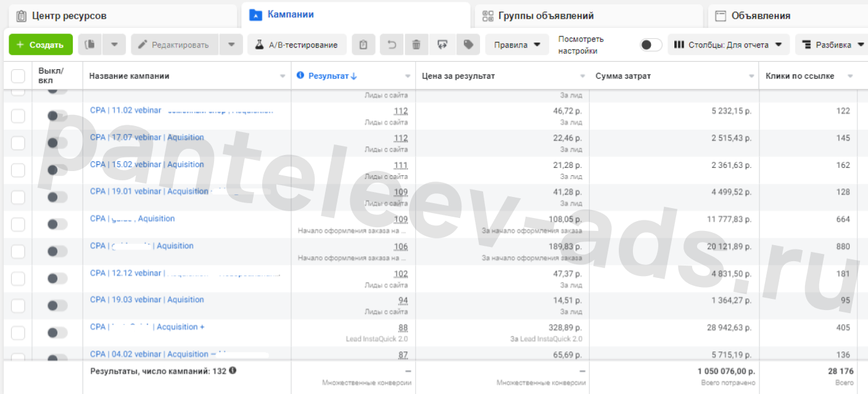
Task: Click the green Создать button
Action: click(x=41, y=44)
